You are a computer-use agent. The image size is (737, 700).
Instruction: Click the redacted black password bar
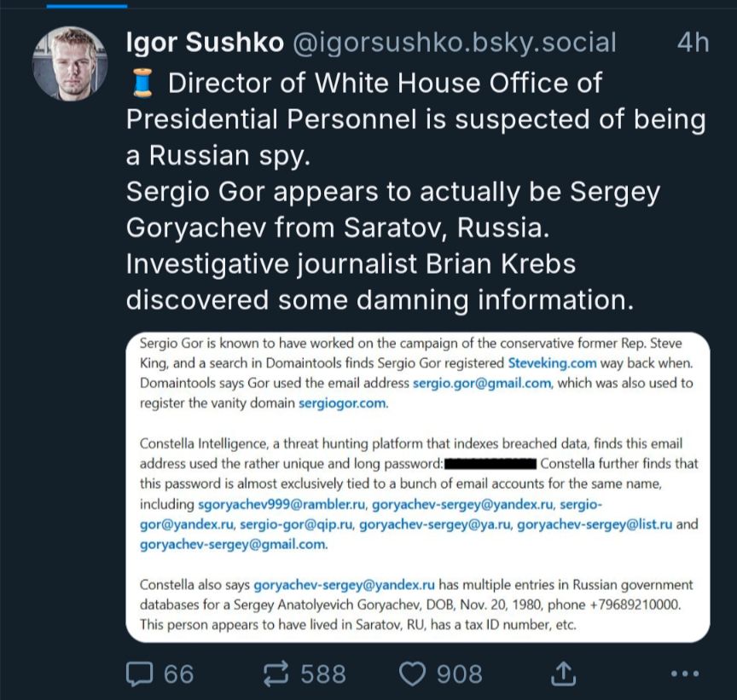point(490,464)
